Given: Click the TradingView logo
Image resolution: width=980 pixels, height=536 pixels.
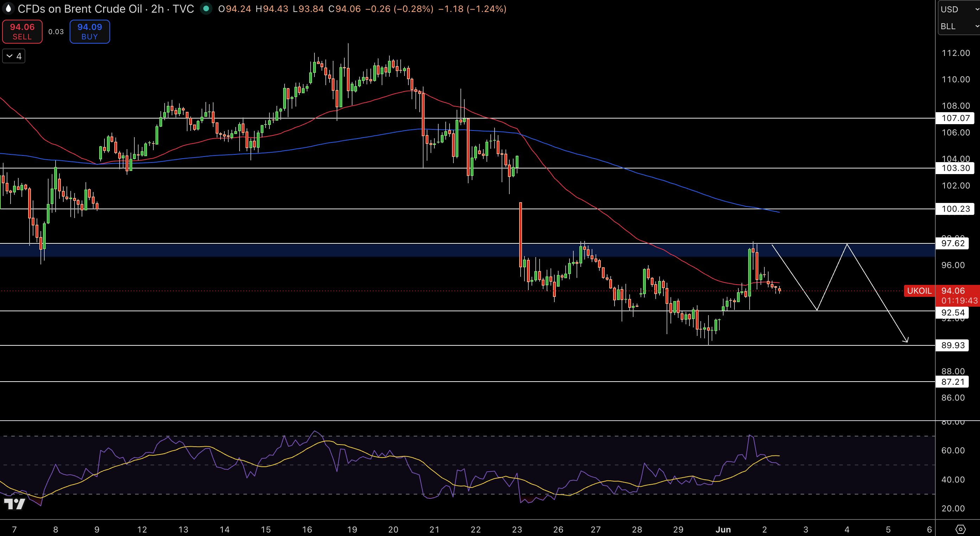Looking at the screenshot, I should [x=14, y=504].
